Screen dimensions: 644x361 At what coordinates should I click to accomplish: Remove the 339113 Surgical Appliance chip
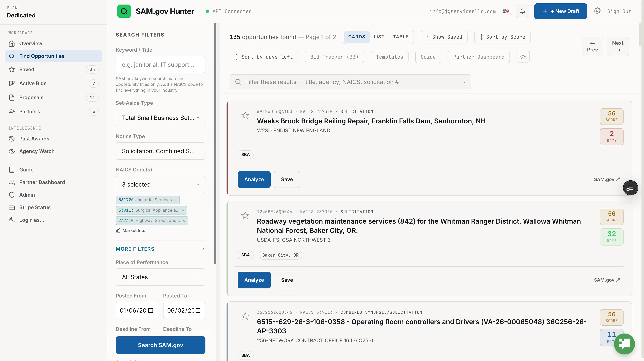(x=183, y=210)
